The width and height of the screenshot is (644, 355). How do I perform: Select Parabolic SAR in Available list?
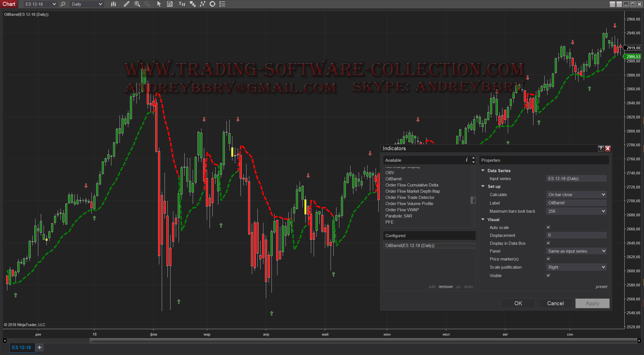398,216
